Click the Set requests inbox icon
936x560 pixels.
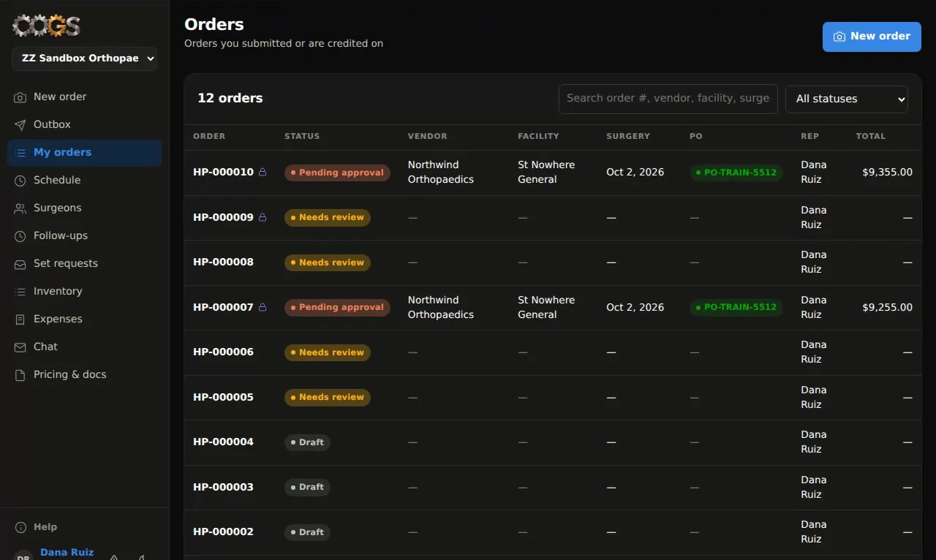point(20,264)
